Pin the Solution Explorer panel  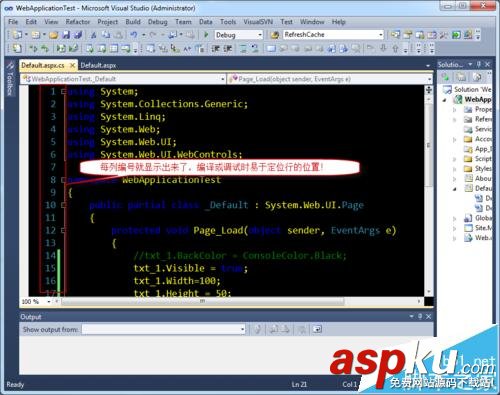pyautogui.click(x=479, y=64)
